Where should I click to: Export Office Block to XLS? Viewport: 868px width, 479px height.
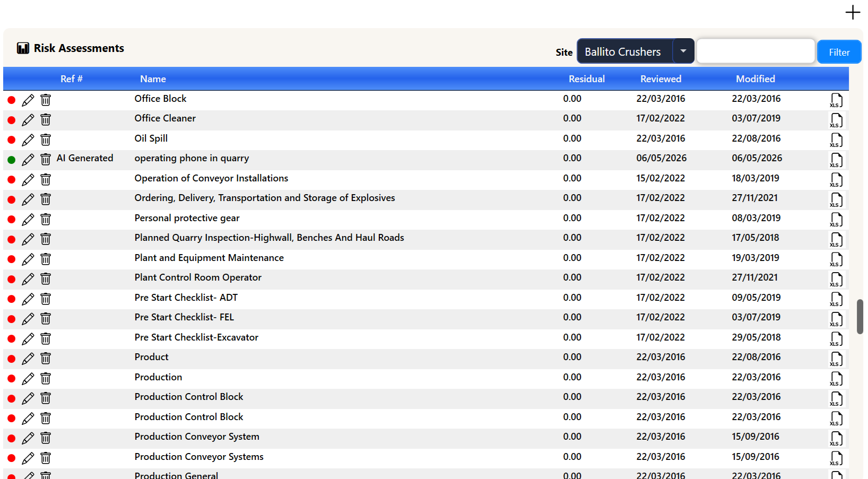click(x=836, y=100)
